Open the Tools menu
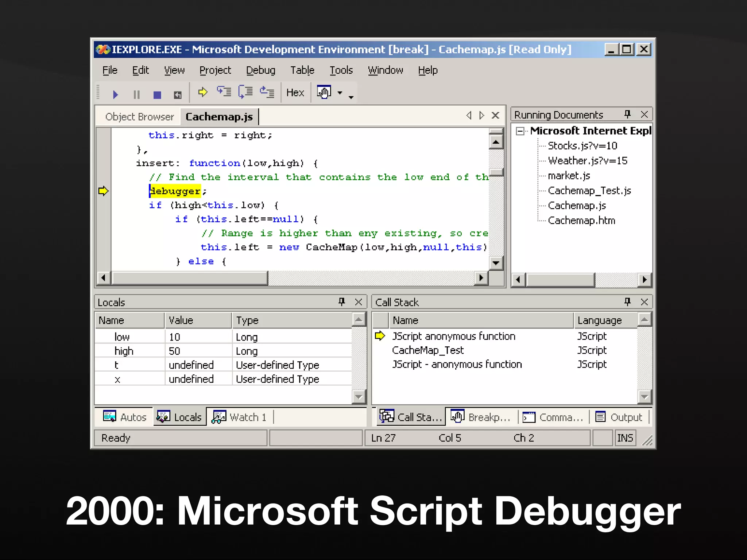This screenshot has height=560, width=747. point(341,70)
